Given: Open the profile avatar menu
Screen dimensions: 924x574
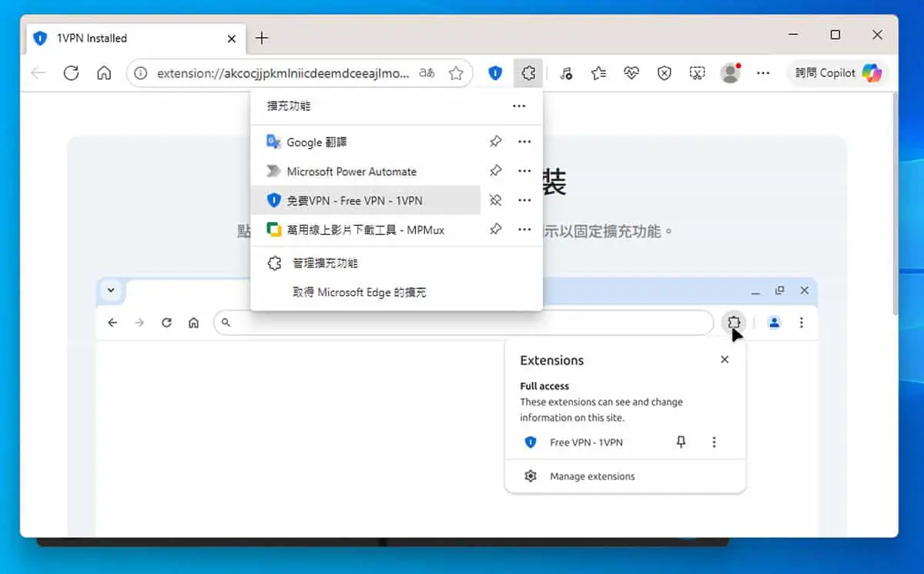Looking at the screenshot, I should click(730, 73).
